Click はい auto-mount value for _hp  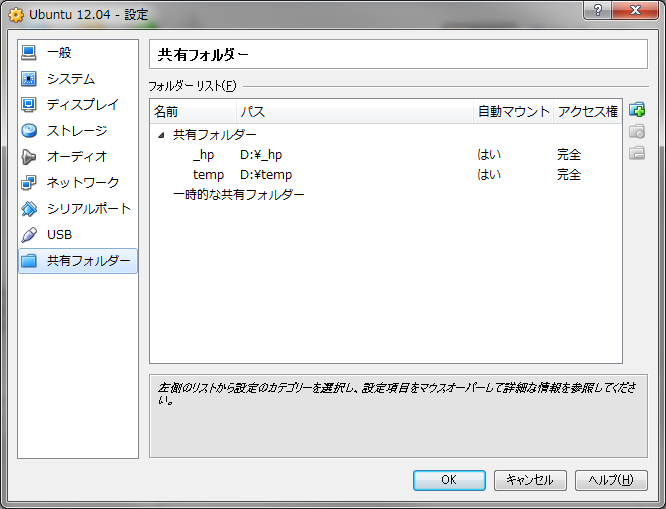[489, 155]
